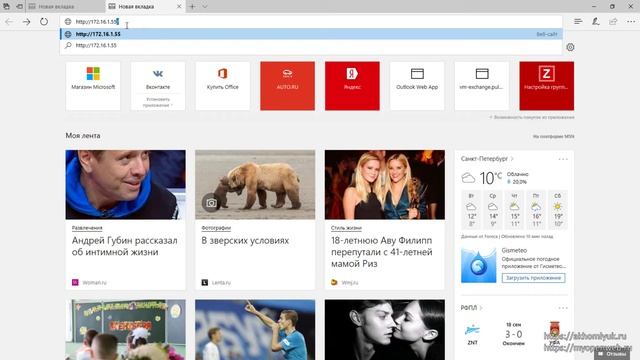The width and height of the screenshot is (640, 360).
Task: Click Загрузить приложение button
Action: point(533,278)
